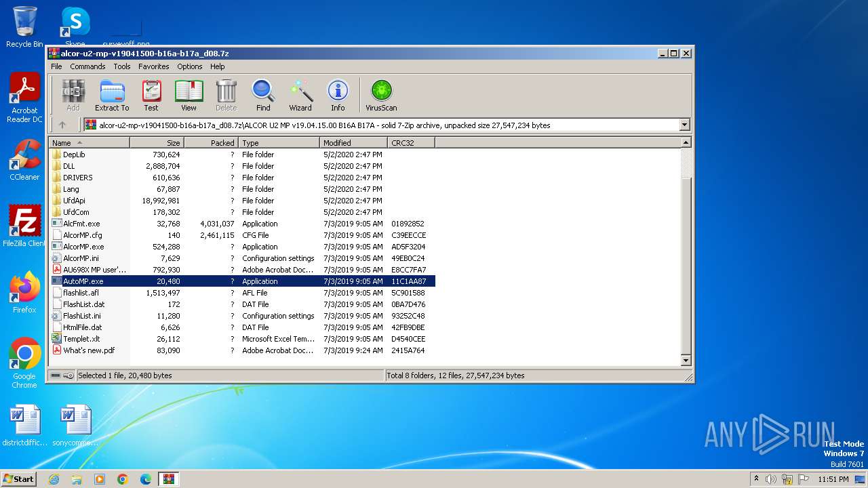Click the Extract To toolbar icon

(x=112, y=96)
